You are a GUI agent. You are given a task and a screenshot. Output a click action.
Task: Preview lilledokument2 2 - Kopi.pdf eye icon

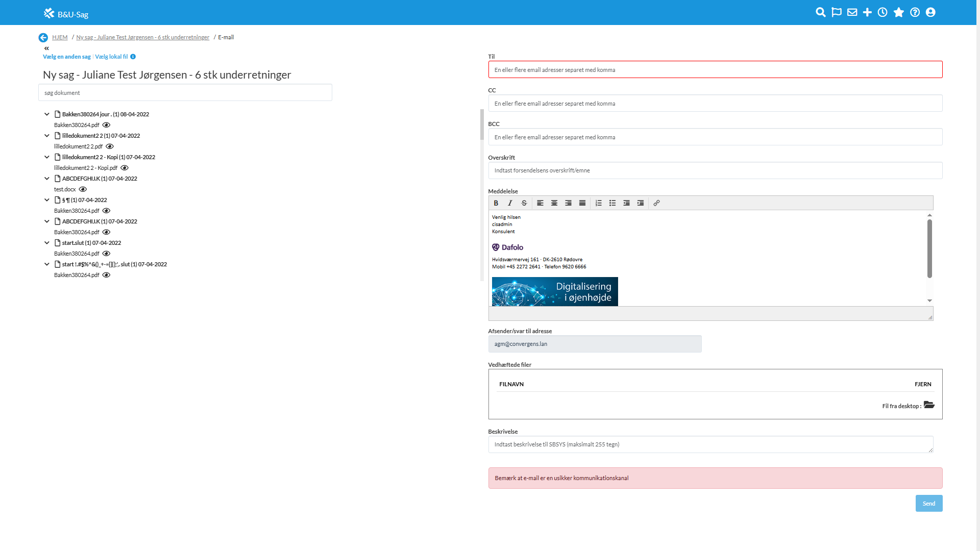pyautogui.click(x=124, y=168)
